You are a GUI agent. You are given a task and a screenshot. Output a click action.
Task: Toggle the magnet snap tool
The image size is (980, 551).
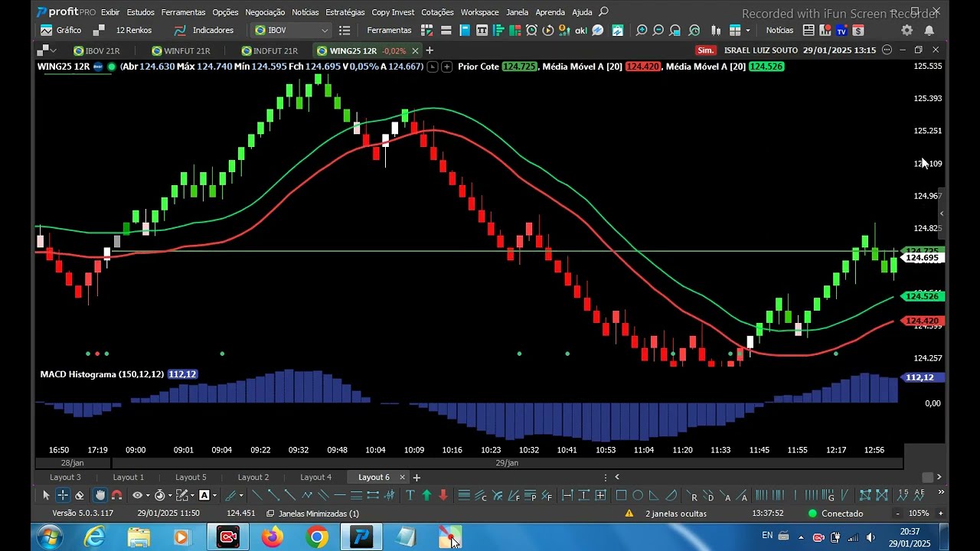(117, 495)
